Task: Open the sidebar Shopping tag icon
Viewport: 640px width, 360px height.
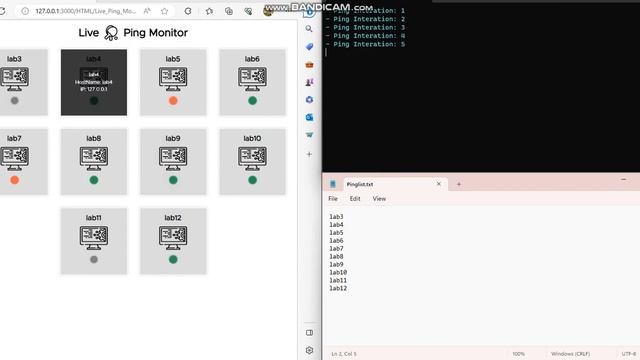Action: [x=309, y=47]
